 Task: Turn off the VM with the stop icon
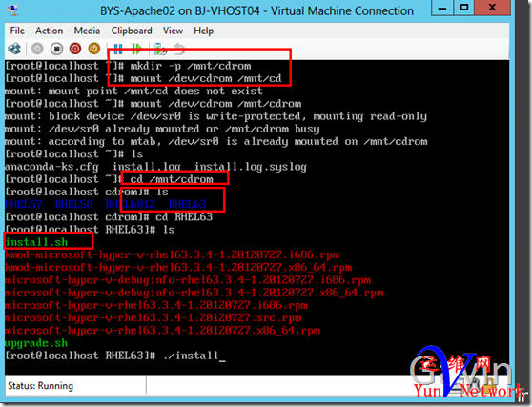pyautogui.click(x=56, y=49)
